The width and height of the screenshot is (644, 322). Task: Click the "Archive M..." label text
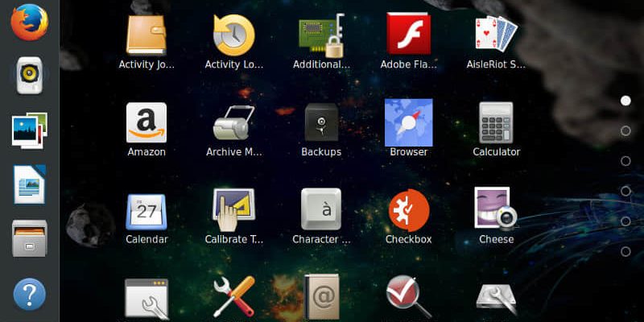point(234,152)
